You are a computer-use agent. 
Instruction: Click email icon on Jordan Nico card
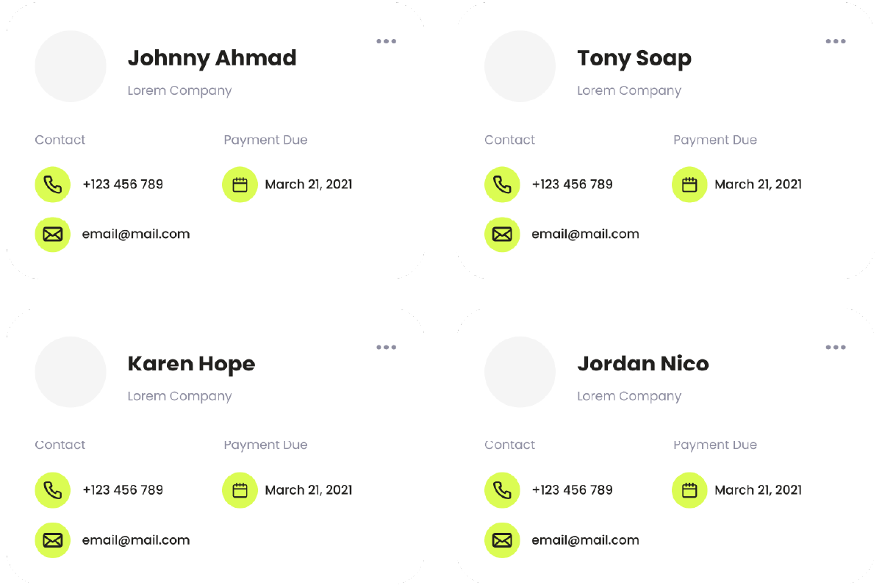(502, 540)
